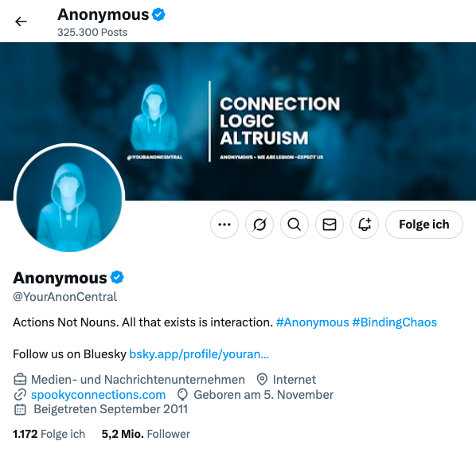
Task: Open the #Anonymous hashtag
Action: tap(312, 322)
